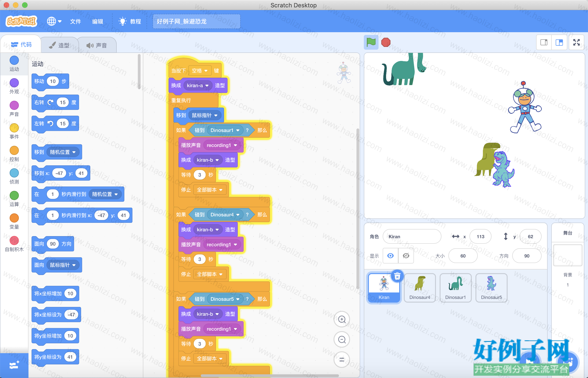Hide the sprite with crossed-eye icon
The height and width of the screenshot is (378, 588).
point(406,256)
